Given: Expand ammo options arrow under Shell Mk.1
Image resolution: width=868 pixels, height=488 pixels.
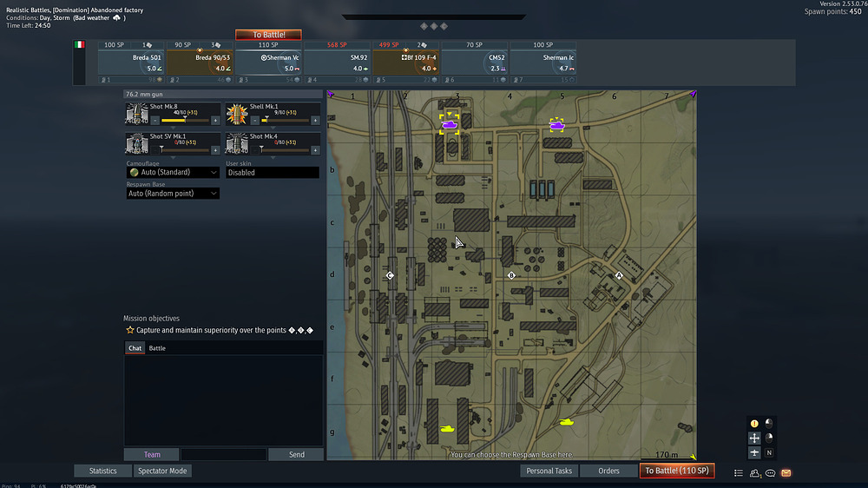Looking at the screenshot, I should point(273,128).
